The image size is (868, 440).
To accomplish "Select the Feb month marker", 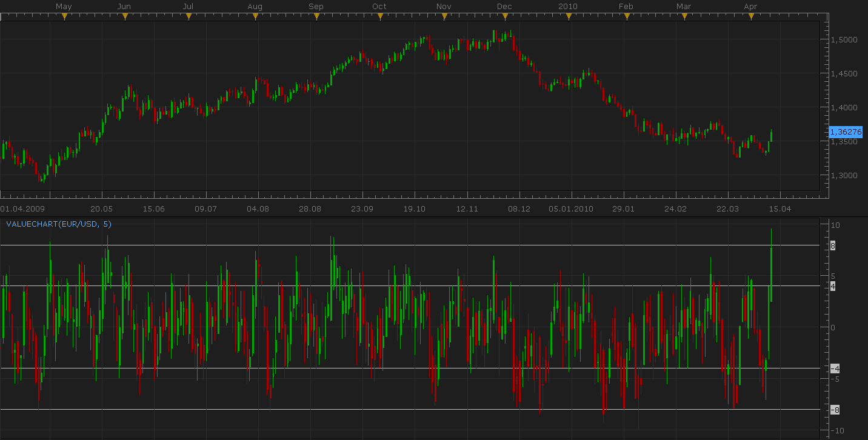I will (627, 16).
